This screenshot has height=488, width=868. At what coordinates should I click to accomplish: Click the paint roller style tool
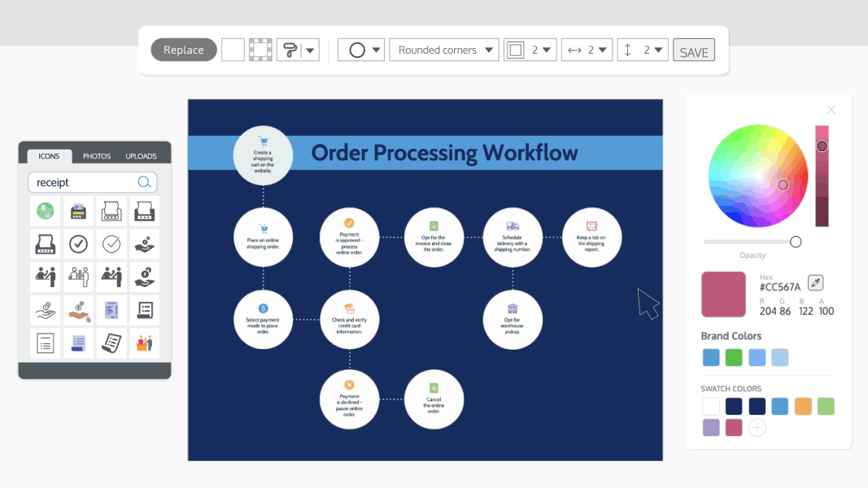(291, 49)
